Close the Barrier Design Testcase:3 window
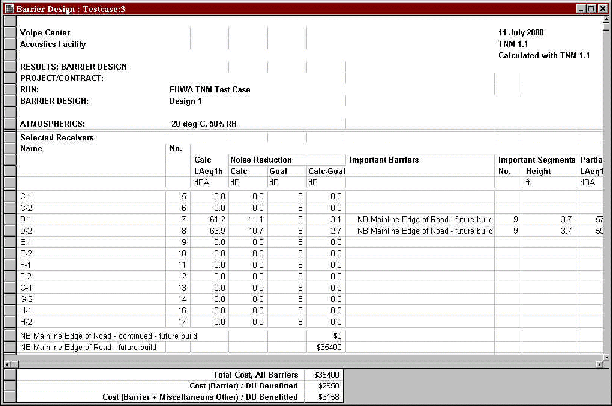This screenshot has height=406, width=612. click(602, 9)
